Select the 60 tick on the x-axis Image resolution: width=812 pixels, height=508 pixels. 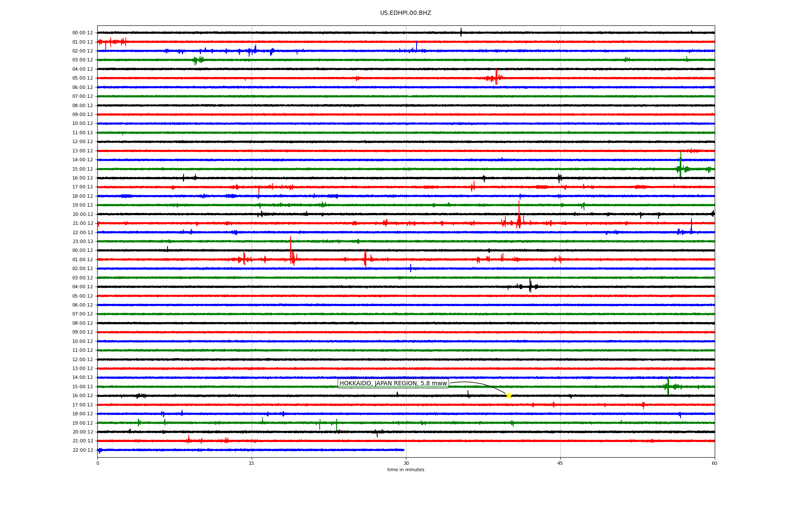[x=714, y=463]
